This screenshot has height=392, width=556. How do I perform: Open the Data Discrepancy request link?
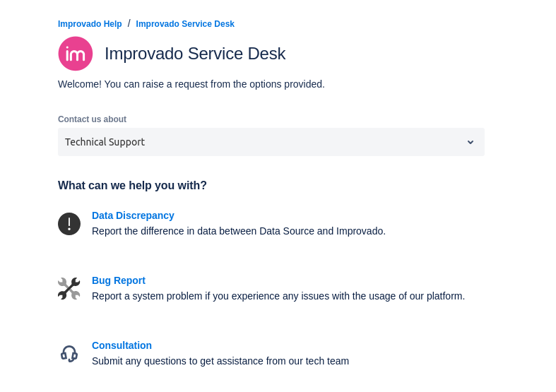pos(133,215)
